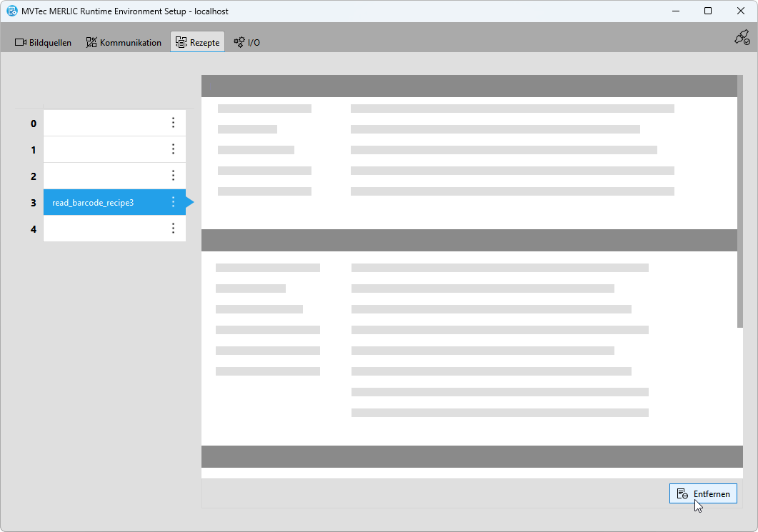This screenshot has width=758, height=532.
Task: Click the Entfernen button
Action: tap(703, 493)
